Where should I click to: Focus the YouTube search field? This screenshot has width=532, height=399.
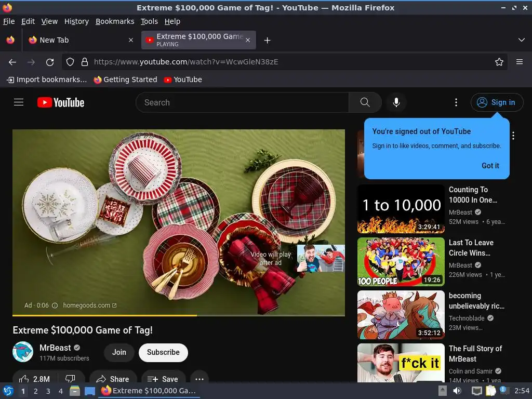[242, 102]
